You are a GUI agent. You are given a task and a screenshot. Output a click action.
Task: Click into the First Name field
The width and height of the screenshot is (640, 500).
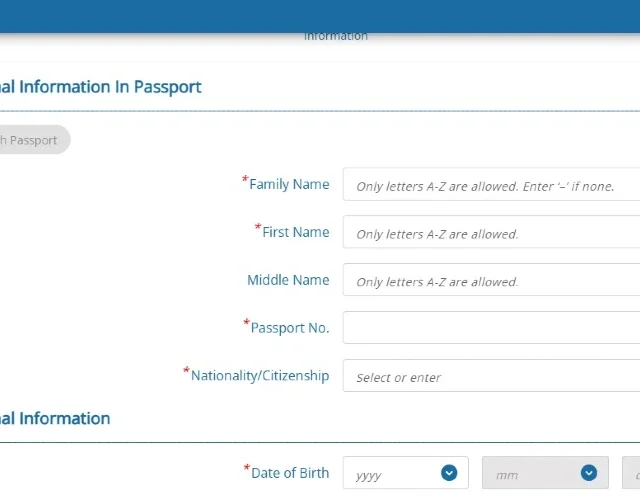point(490,233)
